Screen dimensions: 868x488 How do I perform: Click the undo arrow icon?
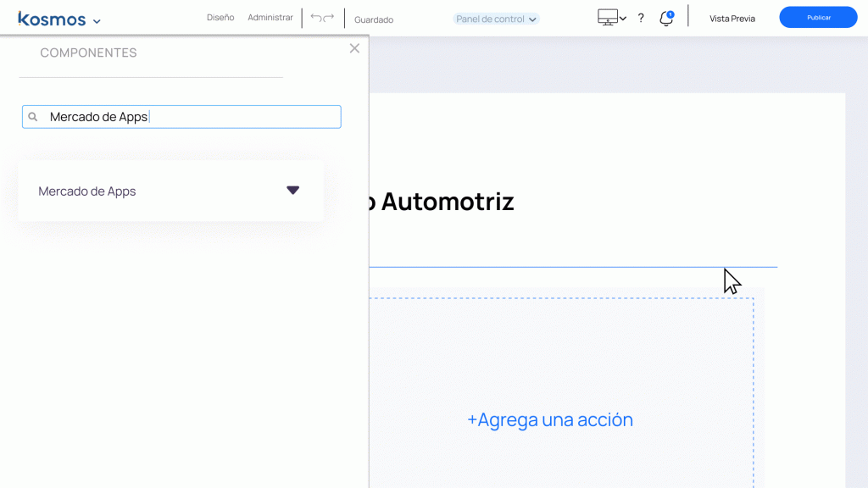click(315, 18)
